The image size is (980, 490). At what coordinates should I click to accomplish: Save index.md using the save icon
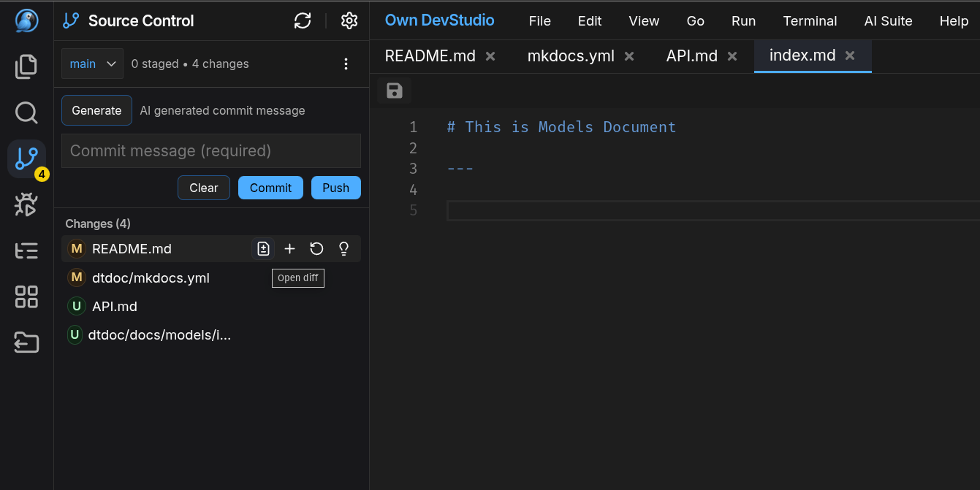pos(394,90)
